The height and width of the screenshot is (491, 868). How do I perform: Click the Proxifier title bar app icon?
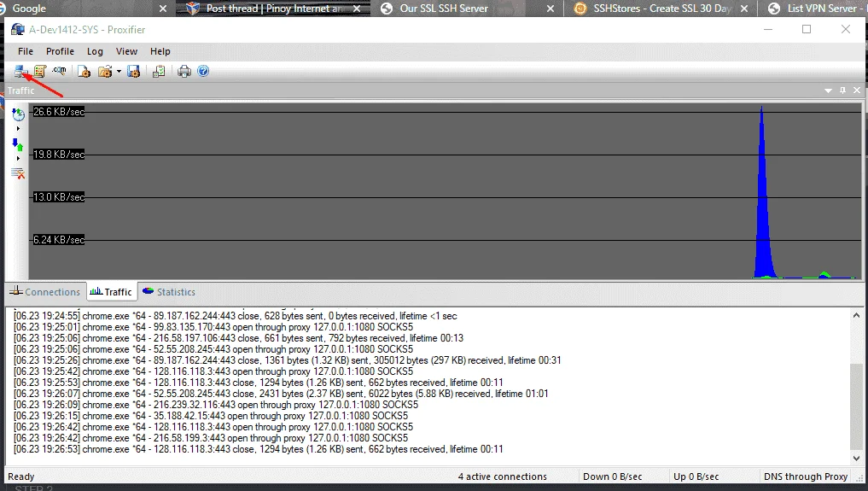coord(18,29)
